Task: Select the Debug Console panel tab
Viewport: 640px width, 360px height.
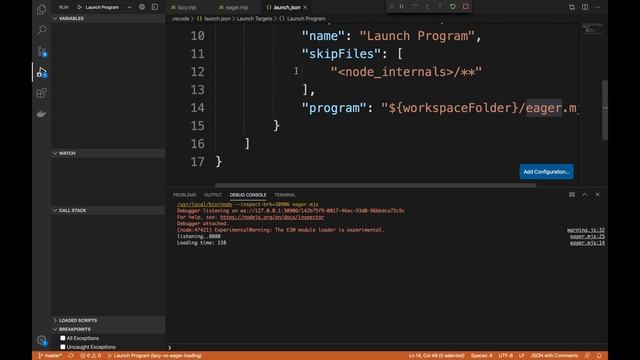Action: pos(248,195)
